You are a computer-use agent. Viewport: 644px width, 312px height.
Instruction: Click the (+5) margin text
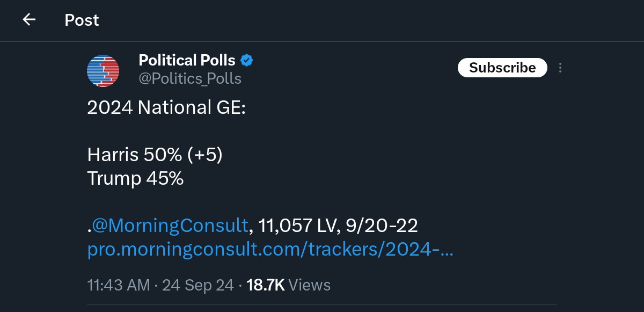tap(204, 155)
